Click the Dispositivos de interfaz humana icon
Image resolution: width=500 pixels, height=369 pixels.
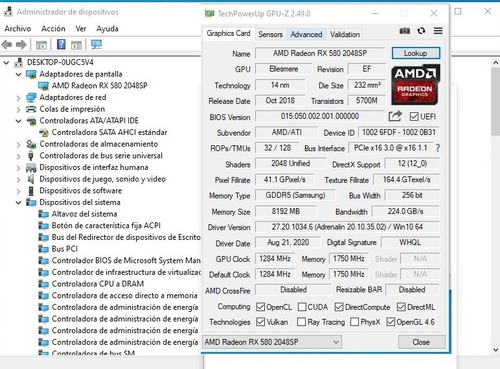31,167
